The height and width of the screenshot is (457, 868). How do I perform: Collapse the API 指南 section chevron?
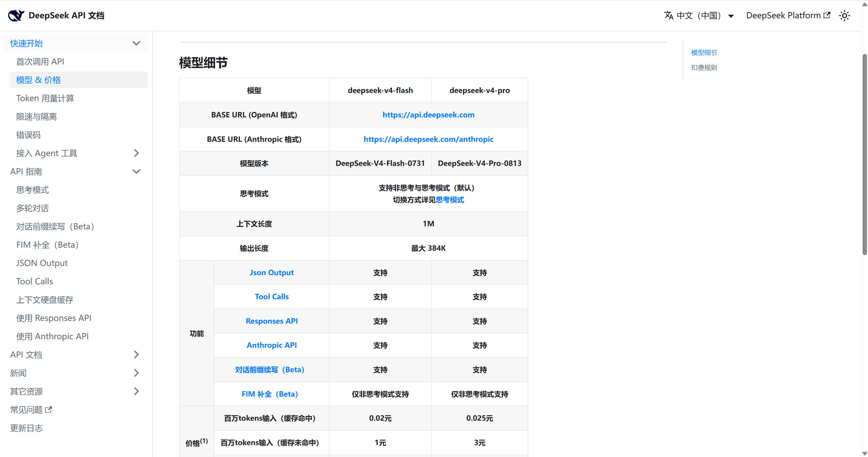click(136, 171)
